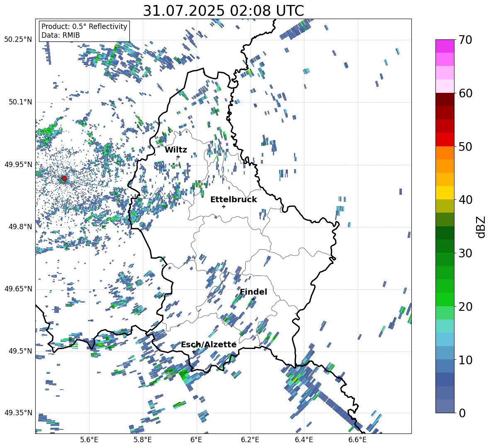Click the 49.95°N latitude label
491x448 pixels.
18,164
